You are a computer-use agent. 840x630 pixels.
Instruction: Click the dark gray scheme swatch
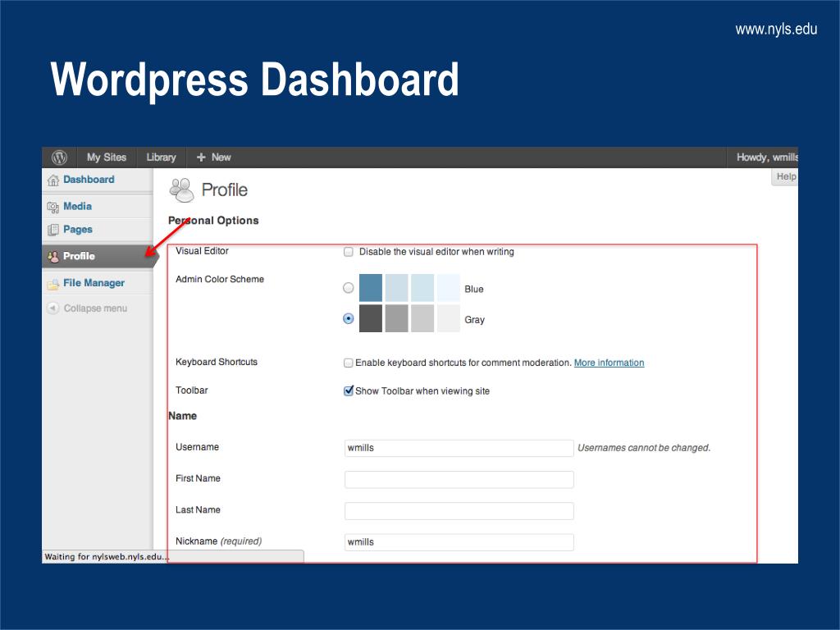coord(371,318)
